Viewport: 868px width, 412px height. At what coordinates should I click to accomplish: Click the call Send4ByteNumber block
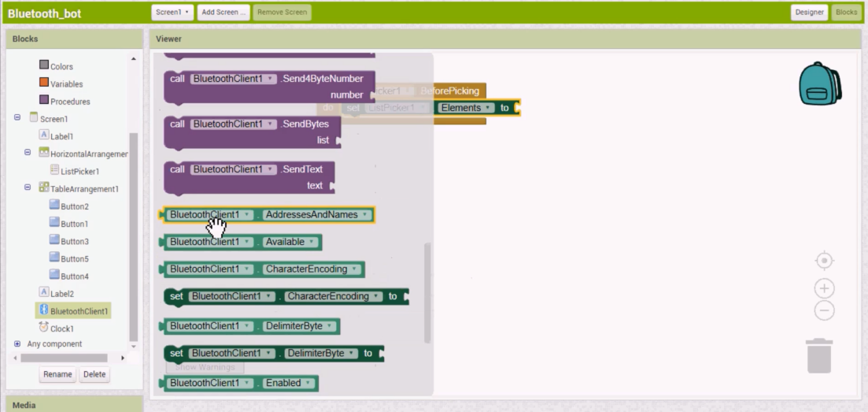[270, 87]
